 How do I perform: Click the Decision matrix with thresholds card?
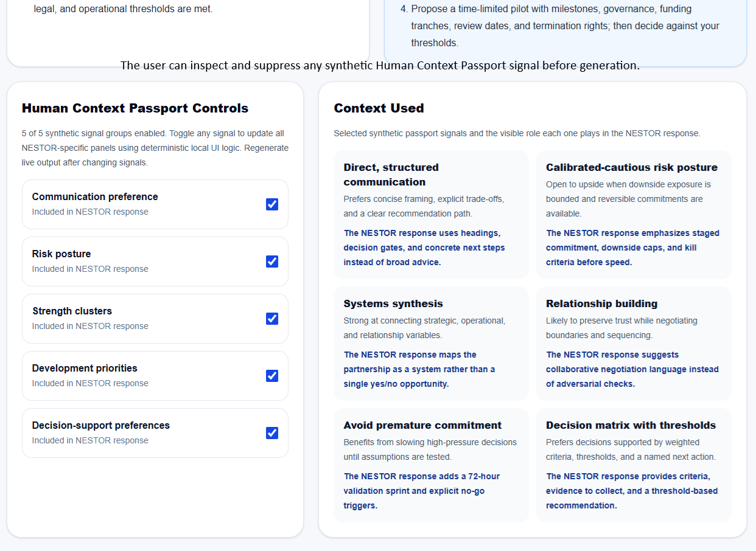(634, 465)
